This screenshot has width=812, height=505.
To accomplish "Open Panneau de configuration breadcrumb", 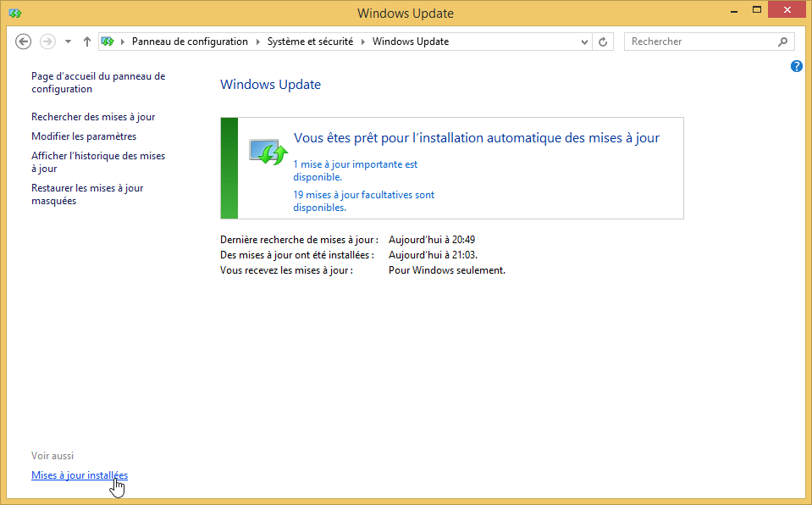I will (x=190, y=42).
